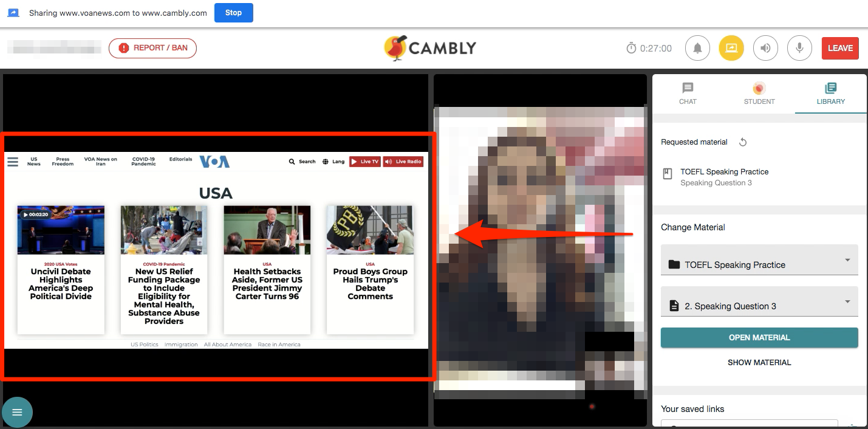This screenshot has height=429, width=868.
Task: Expand the TOEFL Speaking Practice folder dropdown
Action: [x=759, y=260]
